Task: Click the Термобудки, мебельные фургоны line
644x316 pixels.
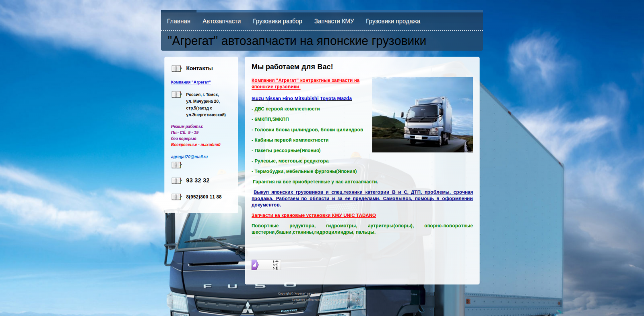Action: [304, 172]
